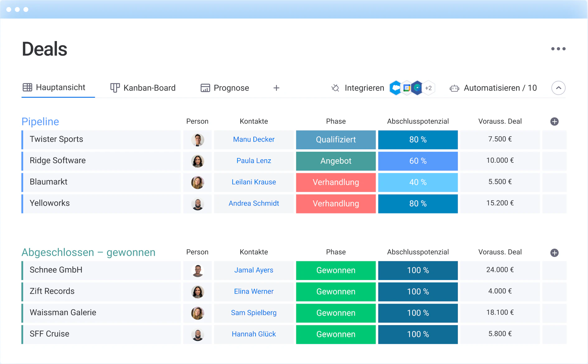Image resolution: width=588 pixels, height=364 pixels.
Task: Switch to the Hauptansicht tab
Action: pyautogui.click(x=58, y=88)
